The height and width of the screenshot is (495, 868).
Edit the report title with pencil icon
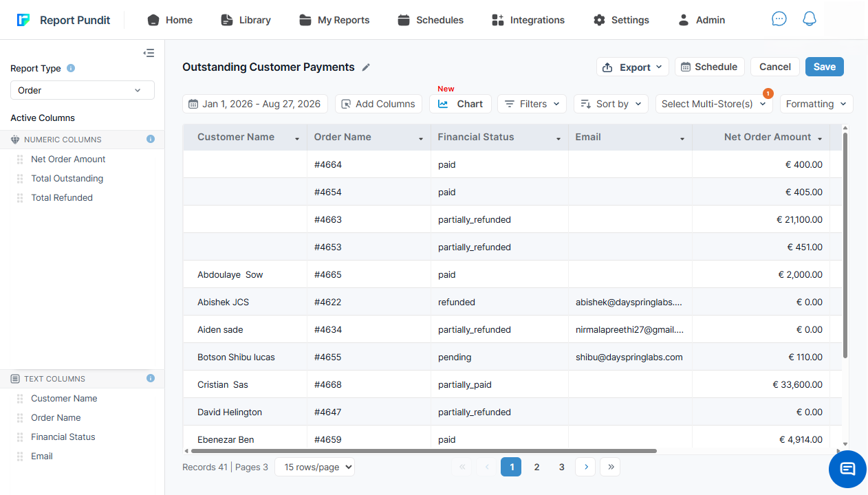(366, 67)
